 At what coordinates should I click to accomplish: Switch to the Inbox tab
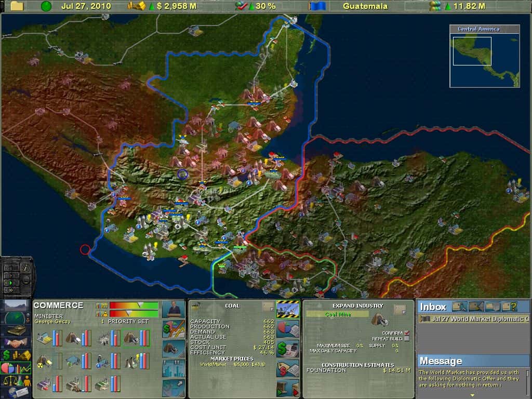[x=433, y=307]
